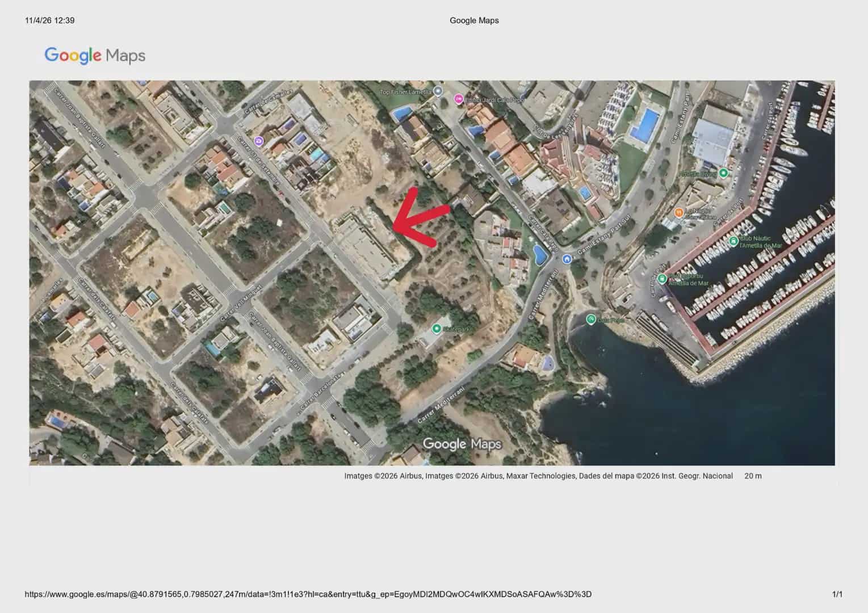Select the pink Edifici Jardí Cala Pepo pin
The image size is (868, 613).
pos(459,100)
